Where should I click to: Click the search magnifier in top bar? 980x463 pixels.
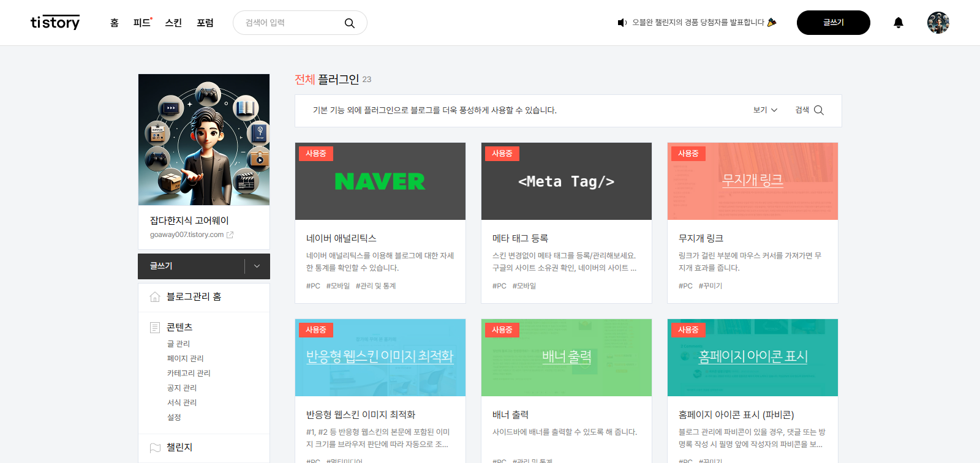[350, 23]
